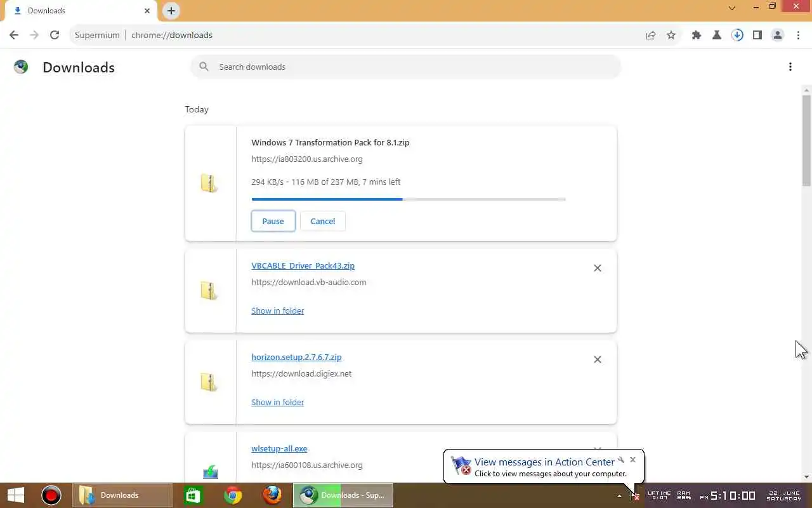
Task: Remove VBCABLE_Driver_Pack43.zip from the list
Action: point(598,268)
